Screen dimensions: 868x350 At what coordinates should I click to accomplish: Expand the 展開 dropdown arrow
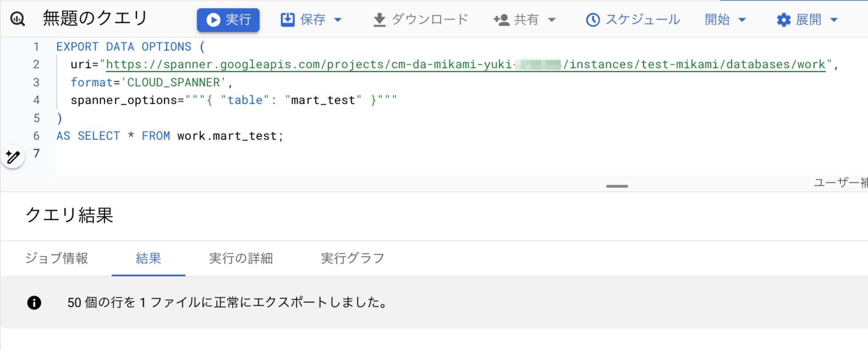pos(834,20)
